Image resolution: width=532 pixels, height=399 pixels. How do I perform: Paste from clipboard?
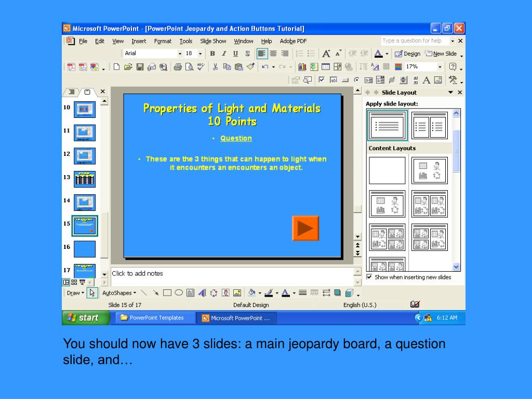pos(238,67)
